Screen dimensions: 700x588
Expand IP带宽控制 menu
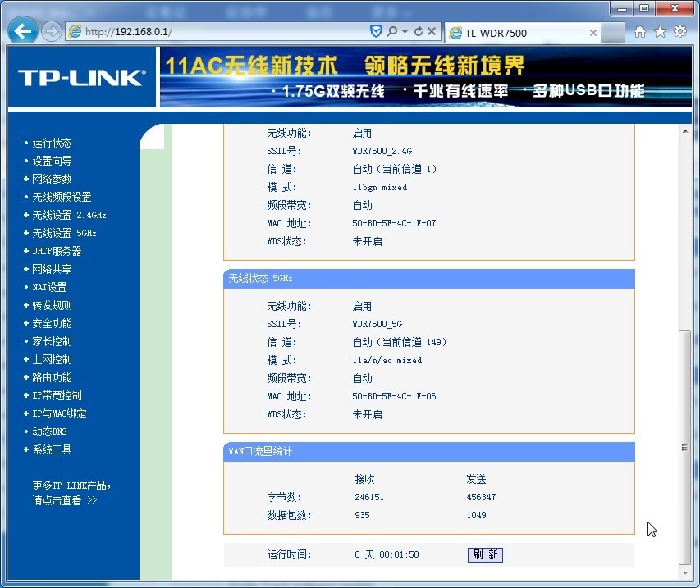(x=57, y=395)
